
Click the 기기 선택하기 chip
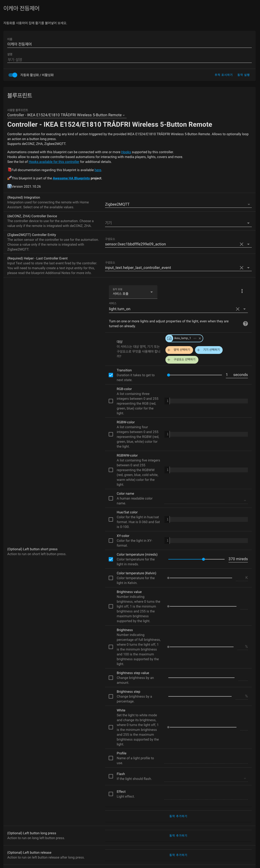coord(209,350)
